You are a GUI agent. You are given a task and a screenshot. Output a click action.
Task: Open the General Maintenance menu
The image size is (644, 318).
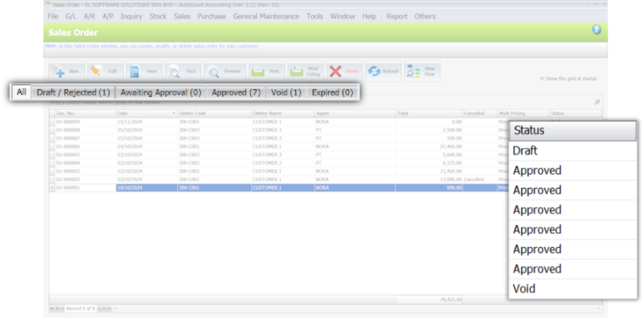(x=266, y=16)
